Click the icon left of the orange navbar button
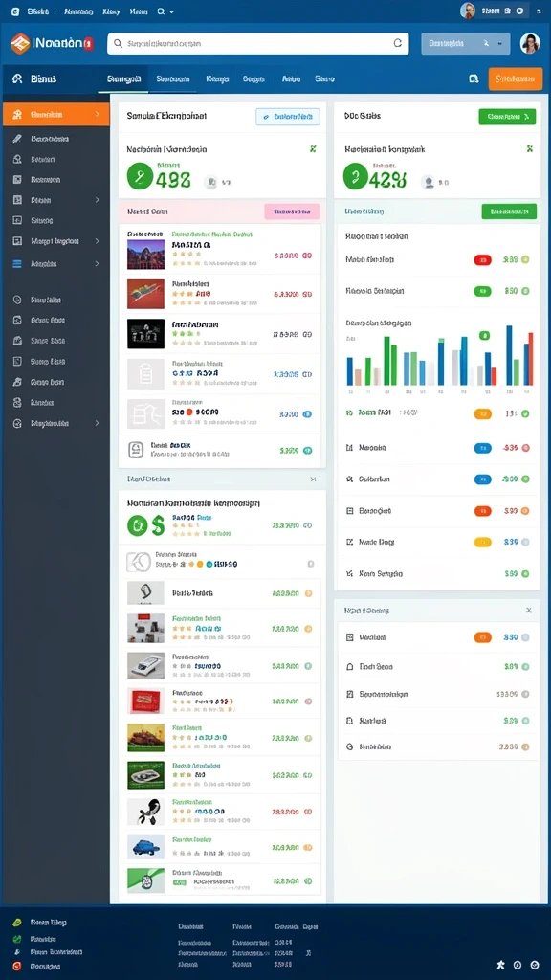The height and width of the screenshot is (980, 551). tap(474, 78)
